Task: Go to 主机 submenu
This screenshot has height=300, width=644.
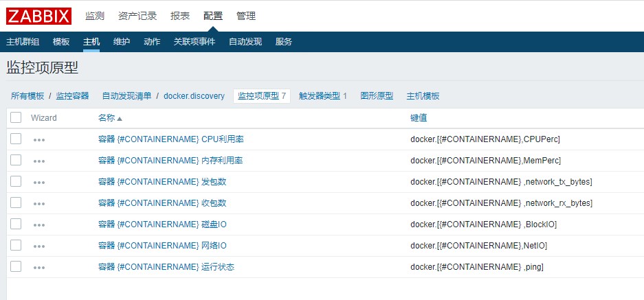Action: [x=91, y=42]
